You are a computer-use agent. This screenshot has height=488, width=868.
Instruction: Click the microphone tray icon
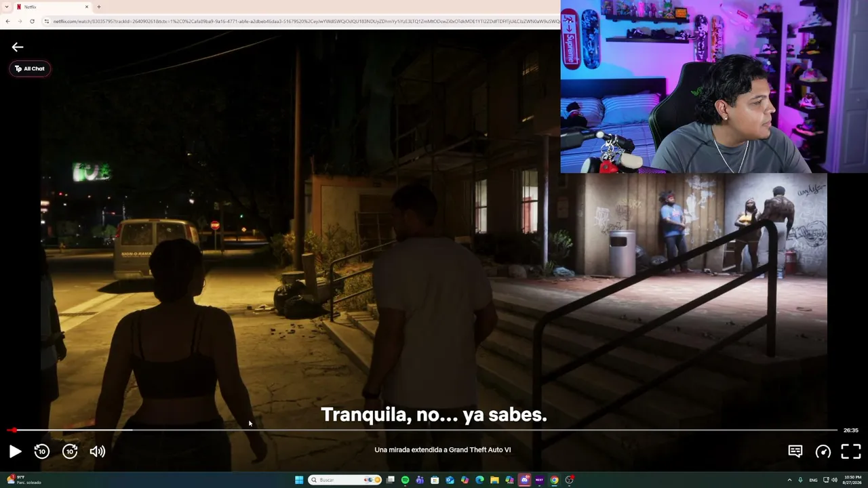[x=801, y=480]
